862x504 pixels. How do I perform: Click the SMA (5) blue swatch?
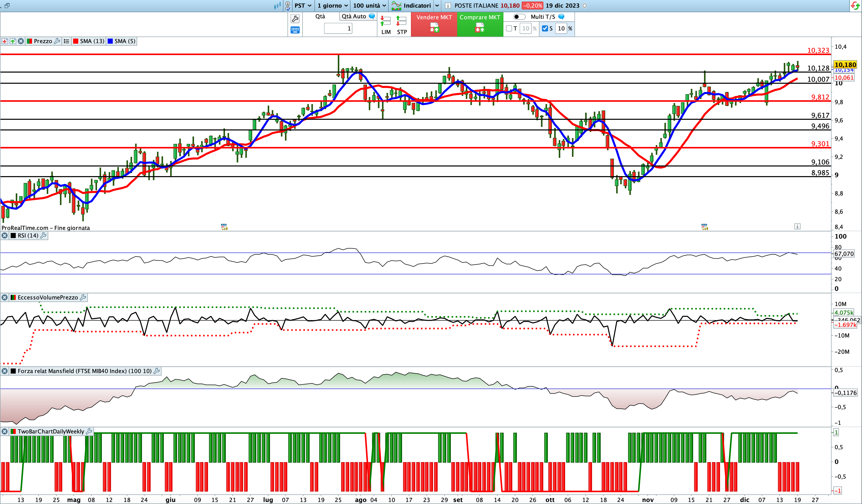[x=110, y=41]
